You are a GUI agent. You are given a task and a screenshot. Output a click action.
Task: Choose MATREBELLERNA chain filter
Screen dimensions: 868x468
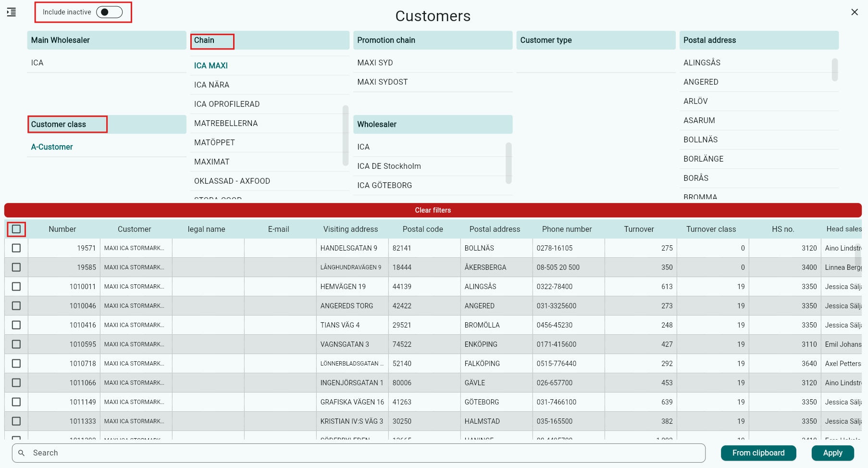(270, 124)
